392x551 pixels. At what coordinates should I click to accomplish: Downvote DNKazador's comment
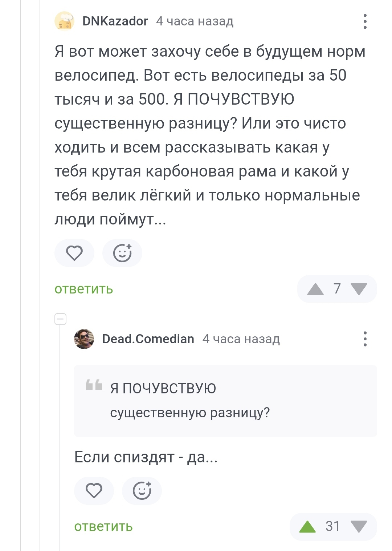359,289
